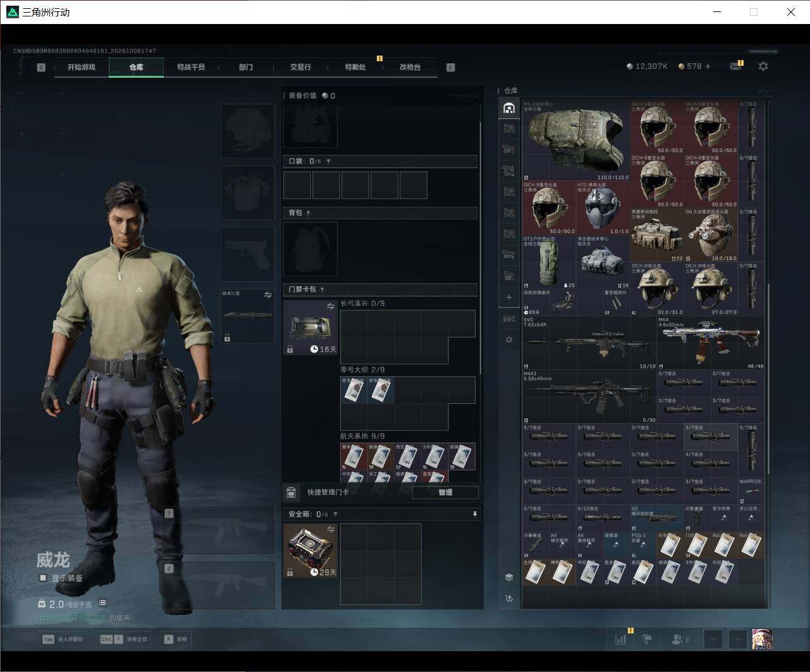This screenshot has width=810, height=672.
Task: Open the mail envelope icon
Action: coord(735,66)
